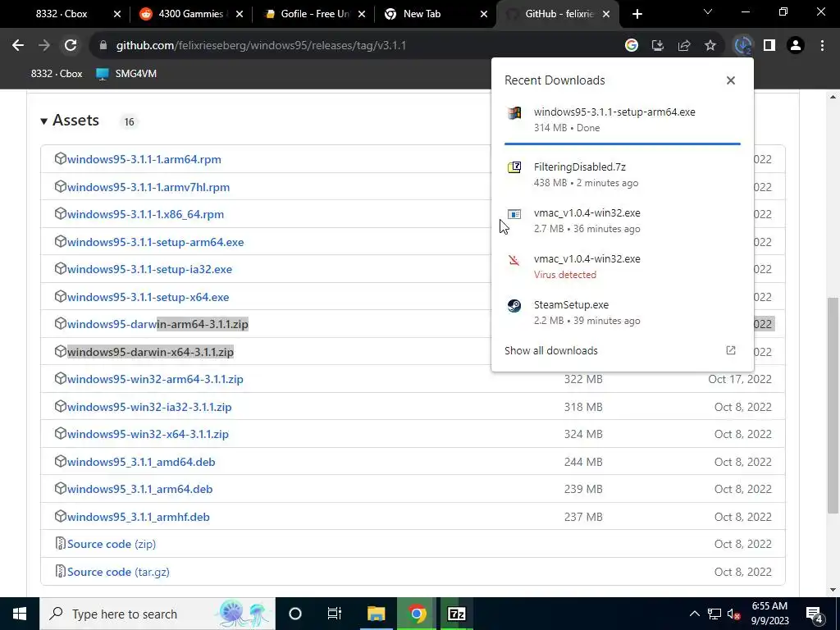Download windows95-3.1.1-setup-x64.exe

[148, 297]
